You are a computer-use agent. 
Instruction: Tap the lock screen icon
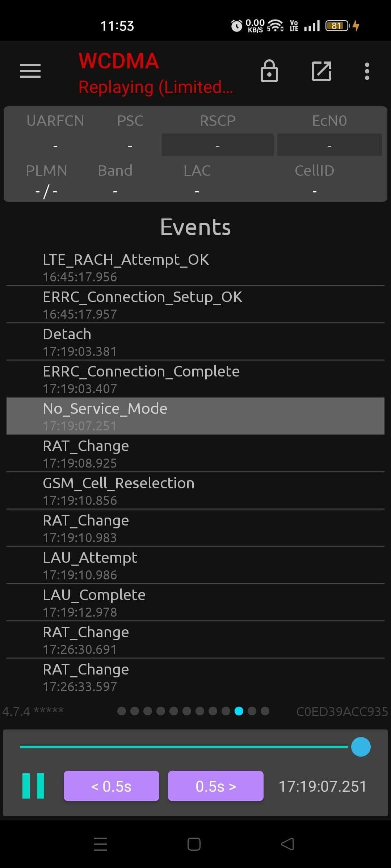coord(269,71)
